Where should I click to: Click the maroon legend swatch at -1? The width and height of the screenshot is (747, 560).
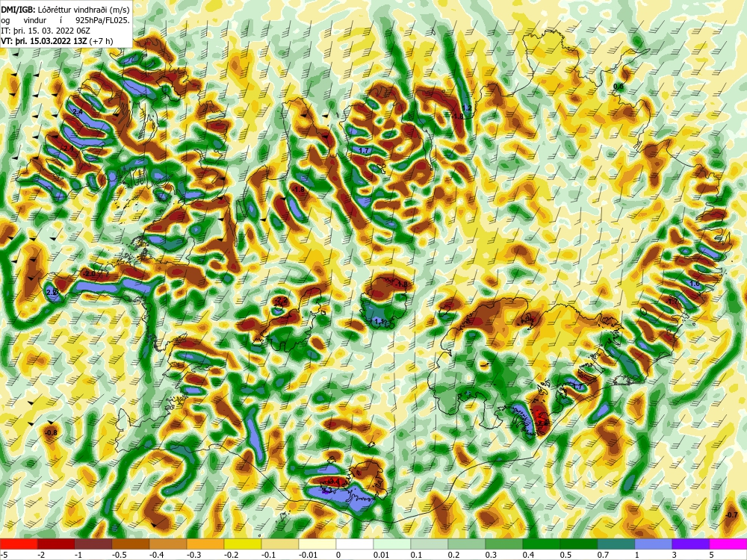[x=93, y=544]
